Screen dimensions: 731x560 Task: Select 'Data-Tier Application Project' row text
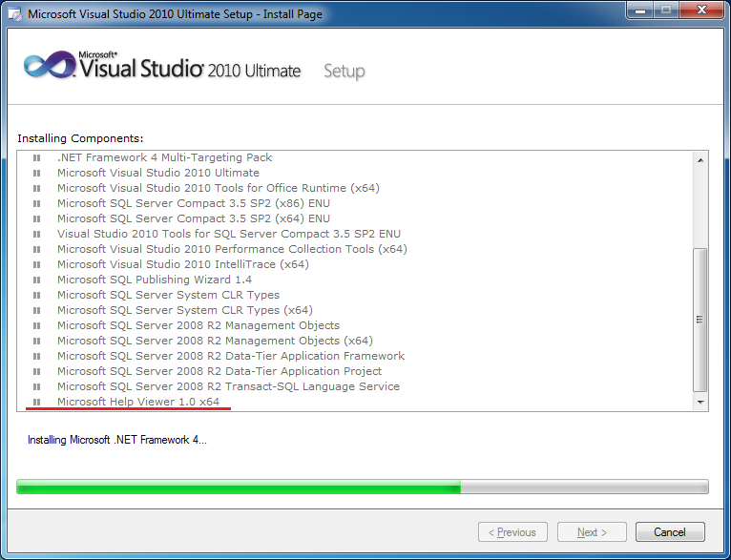tap(219, 371)
